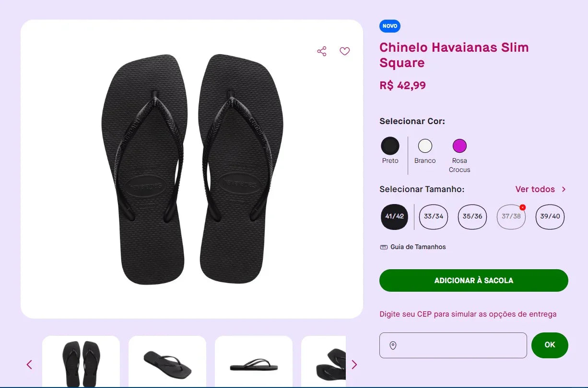The height and width of the screenshot is (388, 588).
Task: Click the OK button for CEP simulation
Action: 550,345
